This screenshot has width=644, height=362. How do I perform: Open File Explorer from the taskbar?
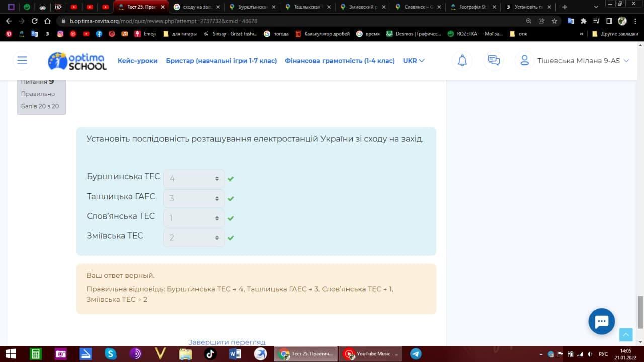point(185,354)
